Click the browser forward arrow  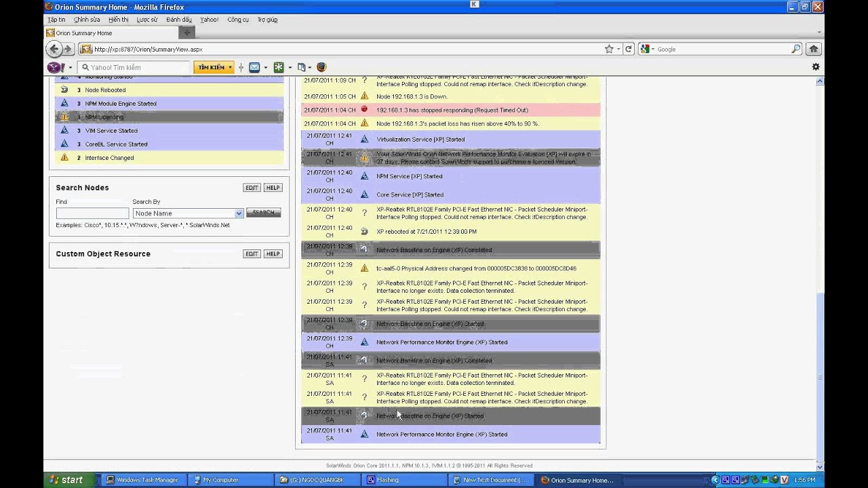[x=68, y=49]
